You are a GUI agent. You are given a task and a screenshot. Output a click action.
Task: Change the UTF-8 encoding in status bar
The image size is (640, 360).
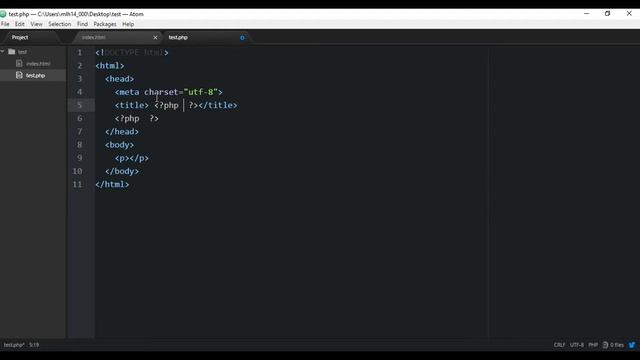point(577,345)
